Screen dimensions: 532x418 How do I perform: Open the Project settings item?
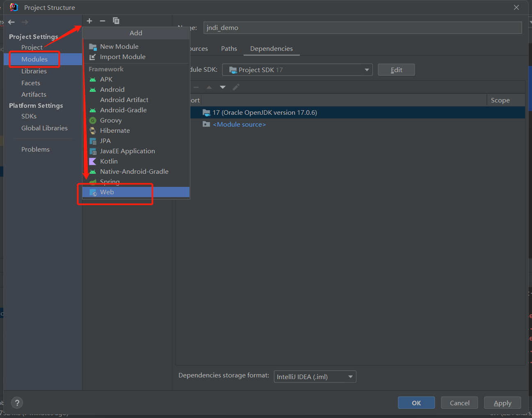[x=32, y=48]
